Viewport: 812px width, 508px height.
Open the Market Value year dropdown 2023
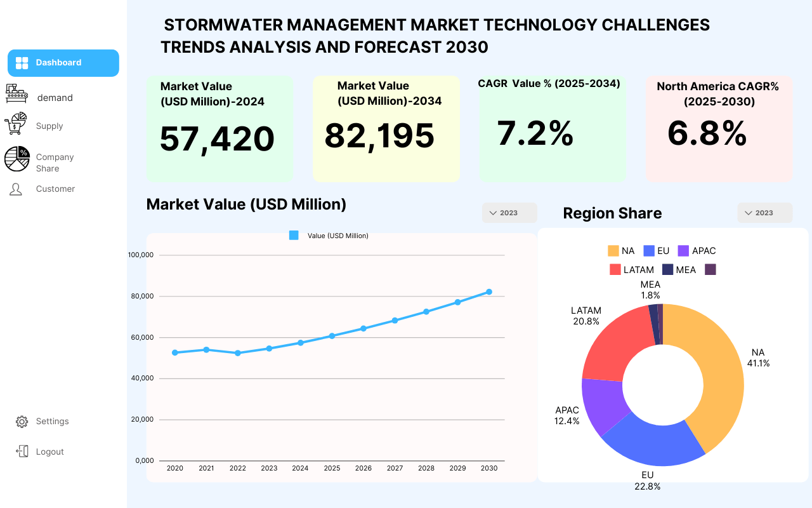pyautogui.click(x=509, y=213)
